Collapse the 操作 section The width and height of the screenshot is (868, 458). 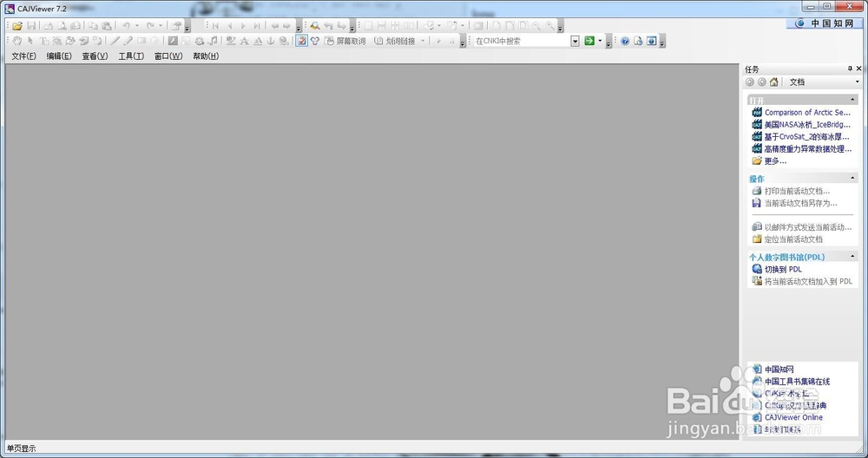(x=853, y=178)
